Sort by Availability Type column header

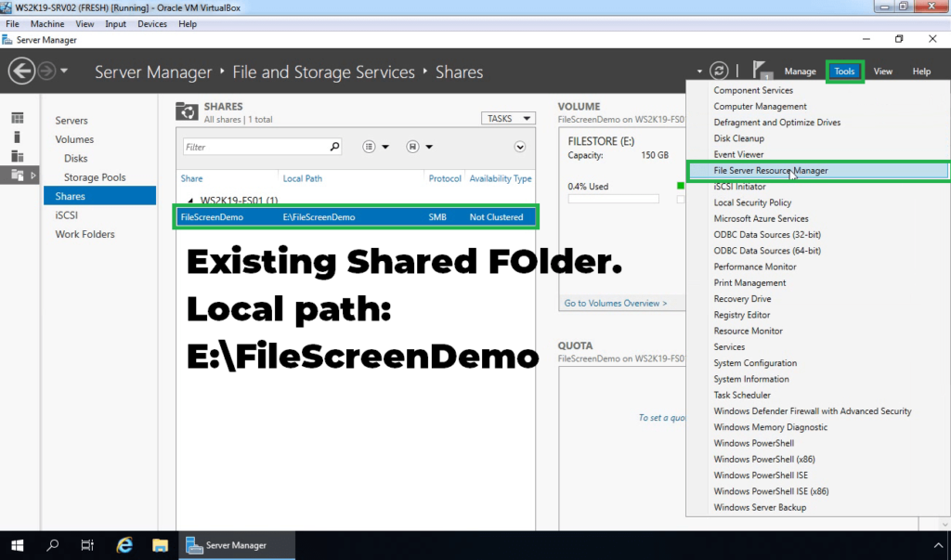[501, 178]
